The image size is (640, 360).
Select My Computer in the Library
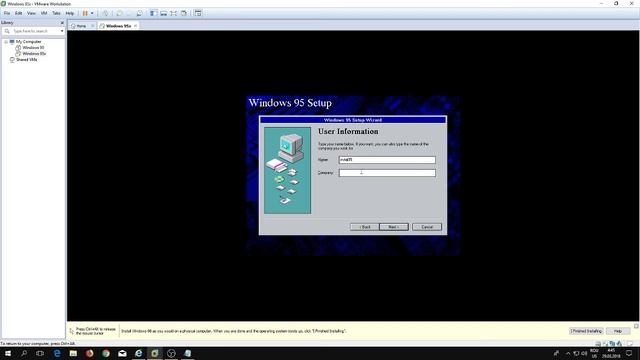pos(28,42)
